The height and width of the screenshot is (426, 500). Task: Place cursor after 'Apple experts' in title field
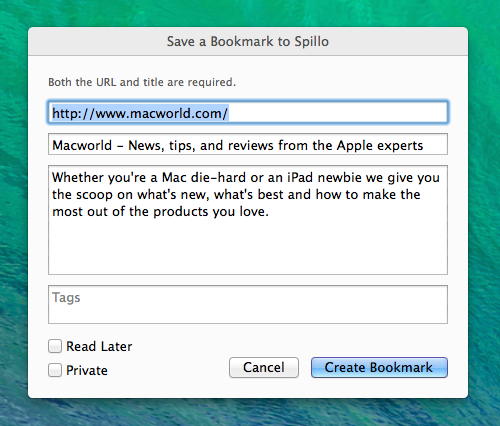(424, 146)
